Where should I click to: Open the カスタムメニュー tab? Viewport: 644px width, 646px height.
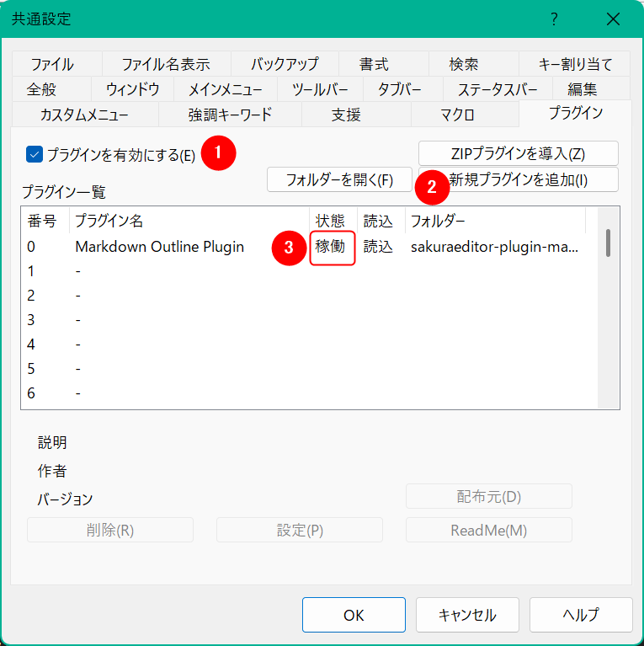(x=84, y=115)
